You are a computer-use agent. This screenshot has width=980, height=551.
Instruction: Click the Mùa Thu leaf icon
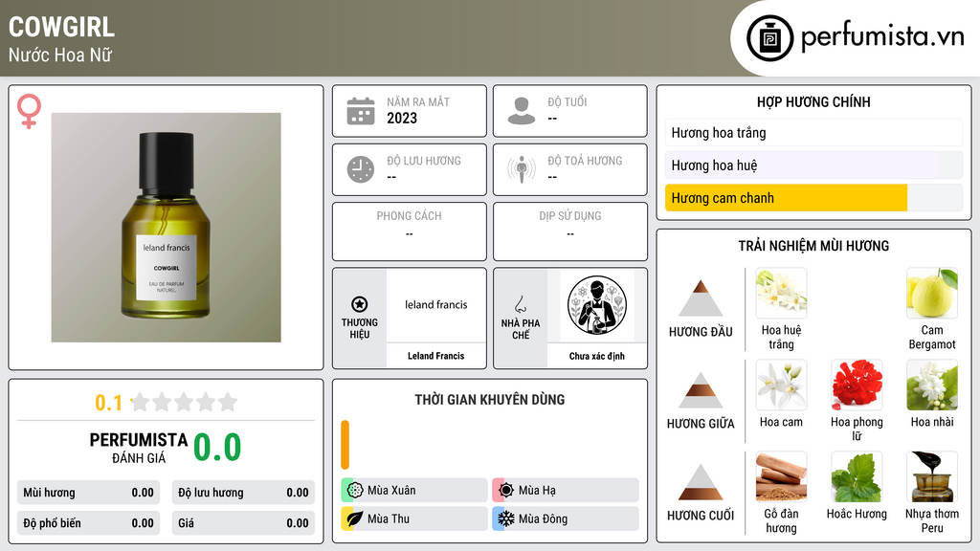[x=355, y=518]
